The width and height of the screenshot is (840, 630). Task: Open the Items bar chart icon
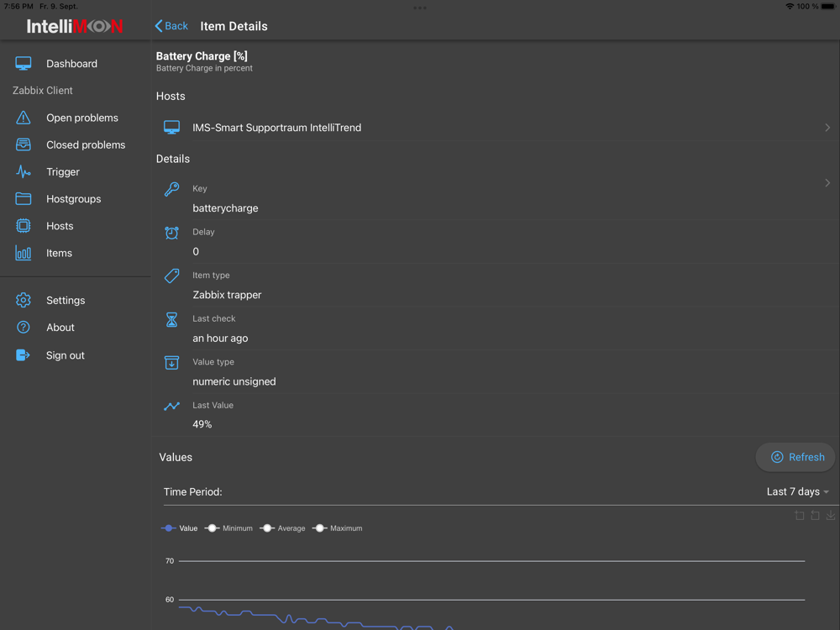coord(23,253)
